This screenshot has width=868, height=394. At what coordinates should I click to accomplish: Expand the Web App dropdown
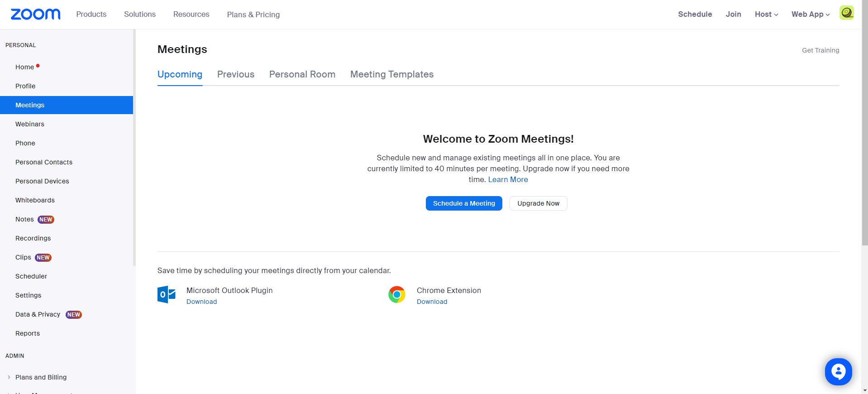pyautogui.click(x=811, y=14)
